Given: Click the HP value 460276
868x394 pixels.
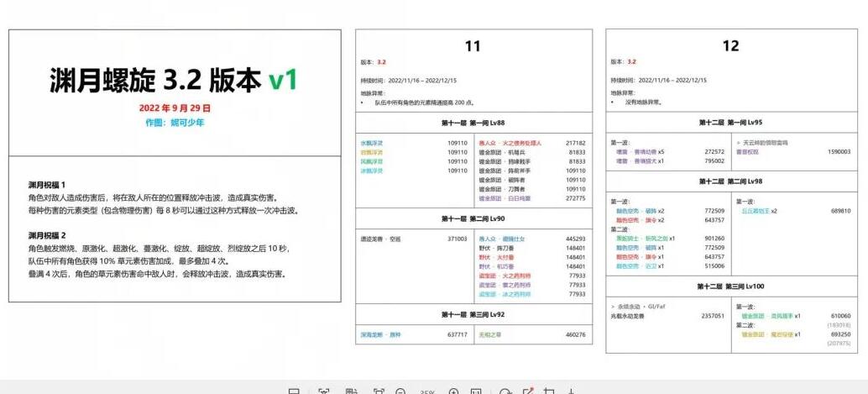Looking at the screenshot, I should (x=576, y=334).
